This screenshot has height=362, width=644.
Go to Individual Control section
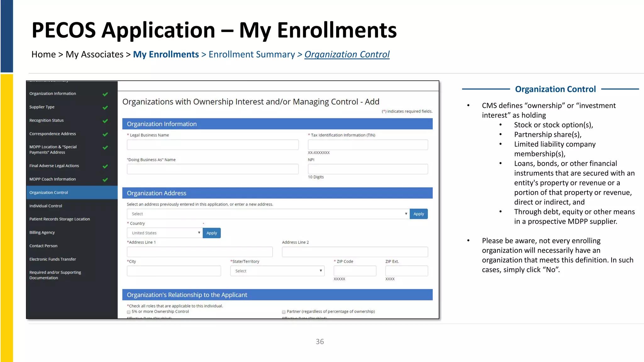[46, 206]
